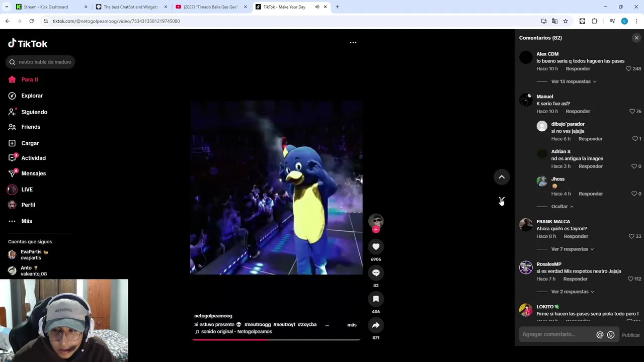The width and height of the screenshot is (644, 362).
Task: Reply to Alex CDM's comment
Action: pos(578,69)
